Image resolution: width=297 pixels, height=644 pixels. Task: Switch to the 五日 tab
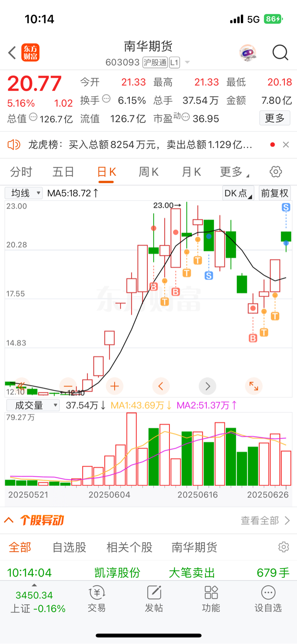click(63, 172)
